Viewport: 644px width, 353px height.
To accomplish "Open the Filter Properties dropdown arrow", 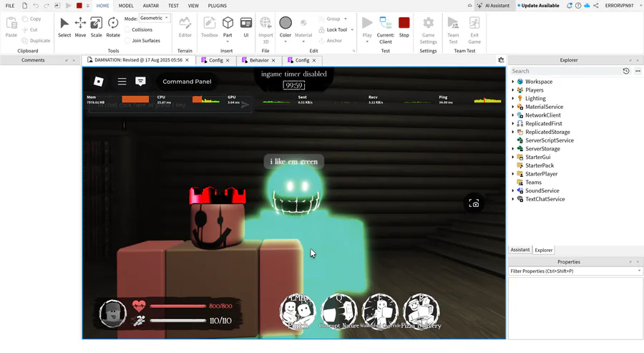I will (639, 271).
